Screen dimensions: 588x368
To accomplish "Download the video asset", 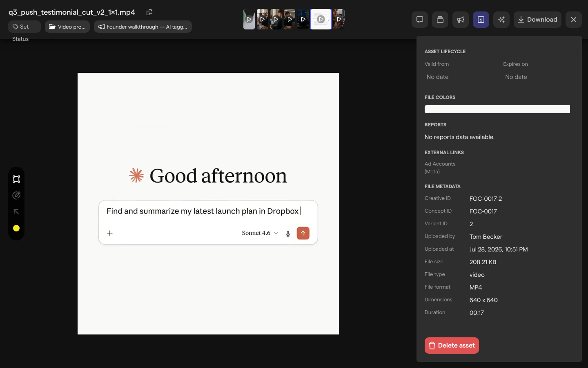I will (537, 20).
